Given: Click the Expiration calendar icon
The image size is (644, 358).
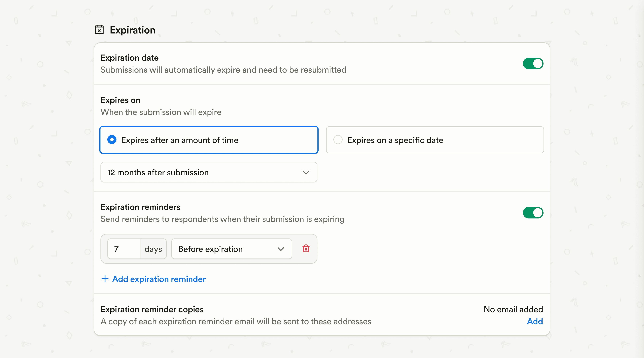Looking at the screenshot, I should [99, 30].
